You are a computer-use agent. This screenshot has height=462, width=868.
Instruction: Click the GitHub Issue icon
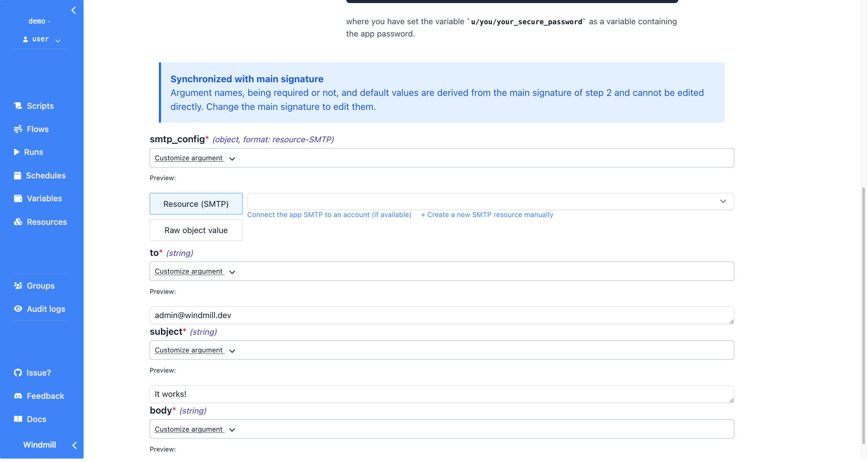pyautogui.click(x=18, y=373)
